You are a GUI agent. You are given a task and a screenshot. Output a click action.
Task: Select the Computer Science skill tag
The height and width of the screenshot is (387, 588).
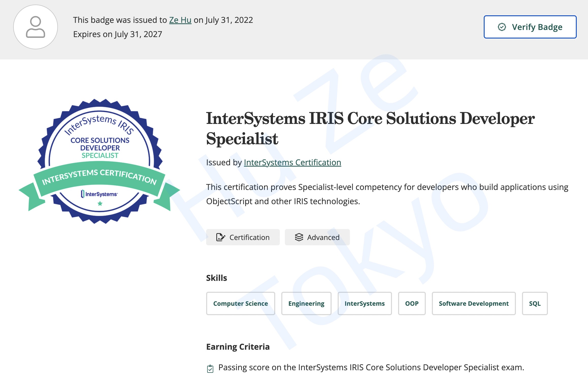point(241,303)
